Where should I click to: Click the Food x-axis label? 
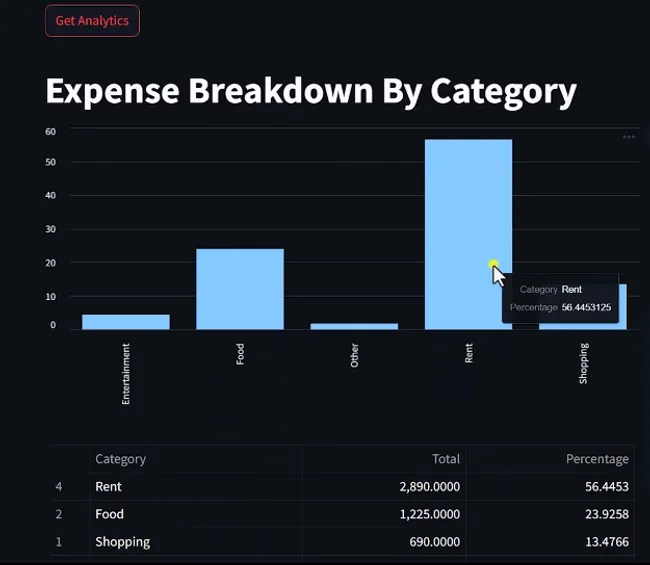240,354
